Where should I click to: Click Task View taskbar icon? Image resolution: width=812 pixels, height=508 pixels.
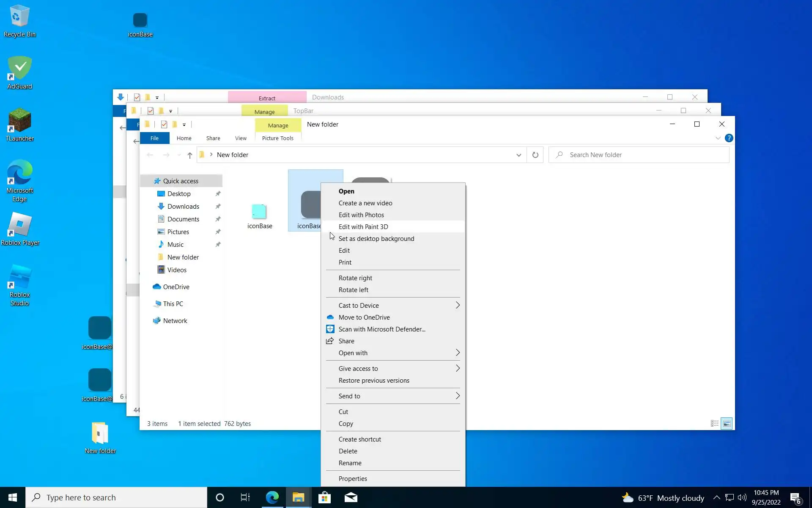(245, 497)
